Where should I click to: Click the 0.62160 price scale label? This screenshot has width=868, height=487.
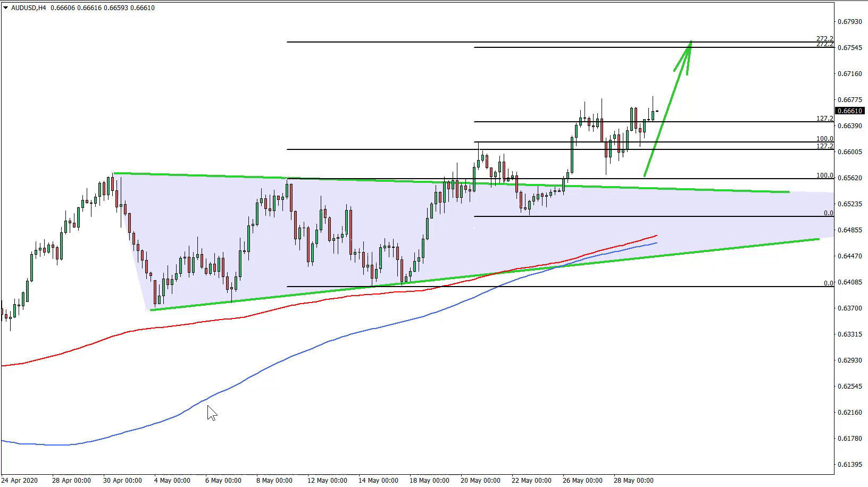pyautogui.click(x=849, y=413)
